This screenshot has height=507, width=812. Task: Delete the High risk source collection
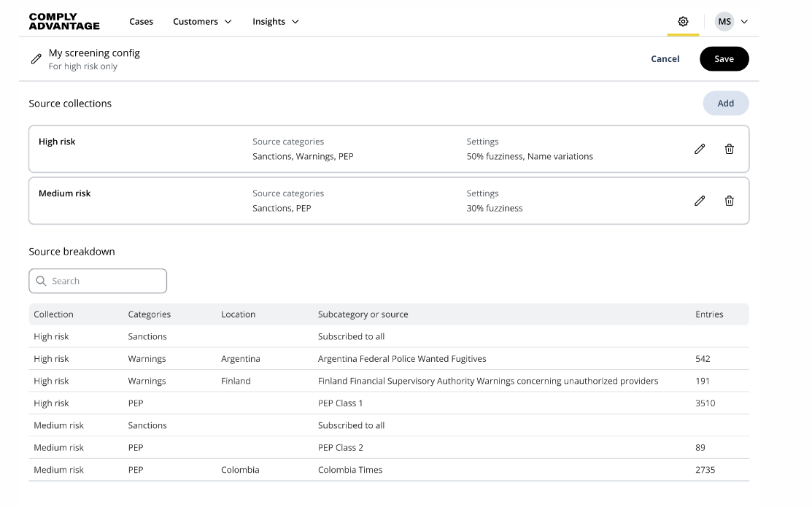(x=729, y=149)
